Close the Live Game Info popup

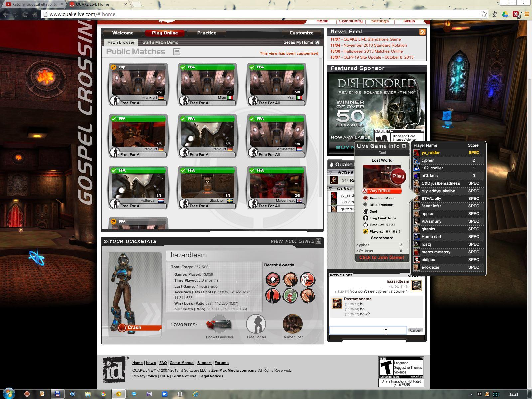[x=404, y=146]
